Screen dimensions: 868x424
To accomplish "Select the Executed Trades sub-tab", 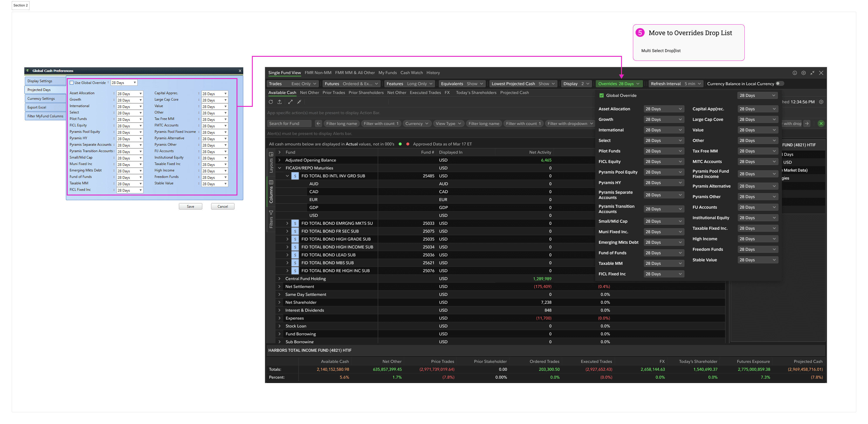I will [x=425, y=93].
